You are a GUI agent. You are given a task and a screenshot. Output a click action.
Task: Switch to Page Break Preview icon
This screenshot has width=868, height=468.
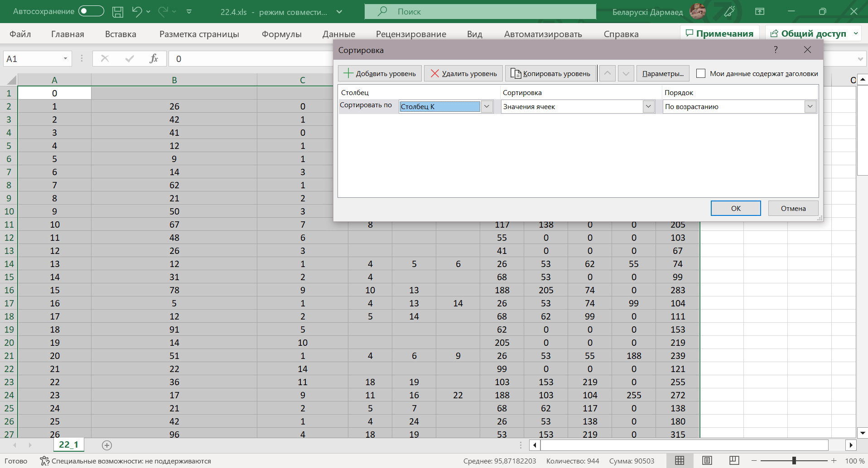(734, 461)
